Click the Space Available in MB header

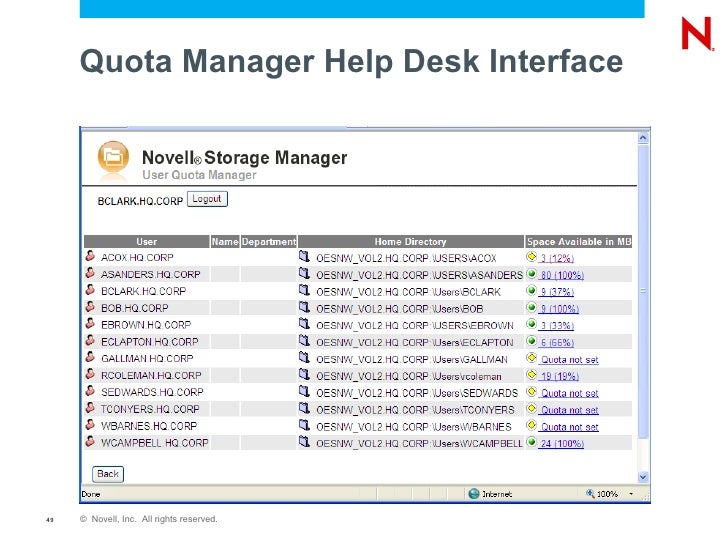tap(579, 241)
